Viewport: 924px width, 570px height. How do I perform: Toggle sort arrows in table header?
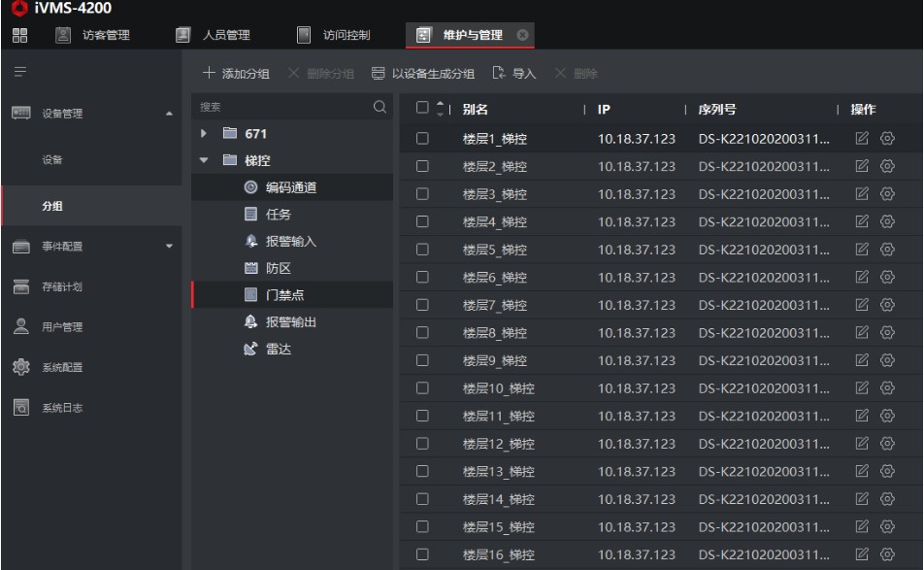440,109
